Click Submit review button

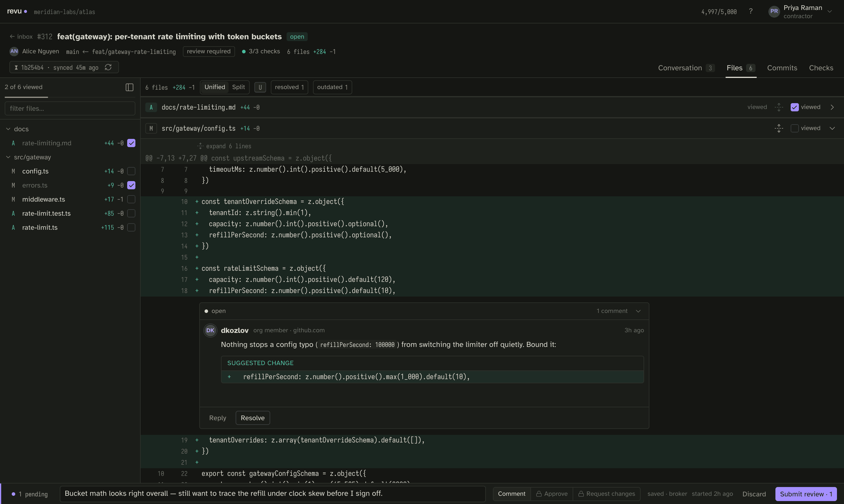pyautogui.click(x=806, y=494)
